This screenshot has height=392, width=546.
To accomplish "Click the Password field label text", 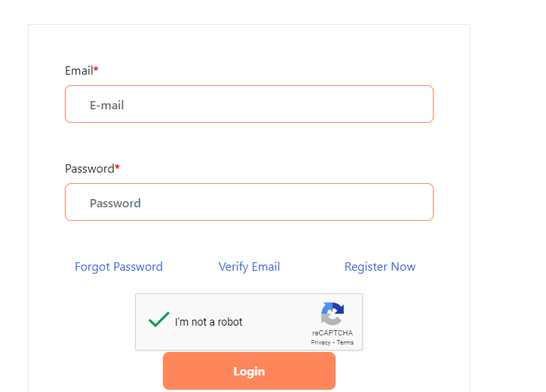I will click(90, 169).
